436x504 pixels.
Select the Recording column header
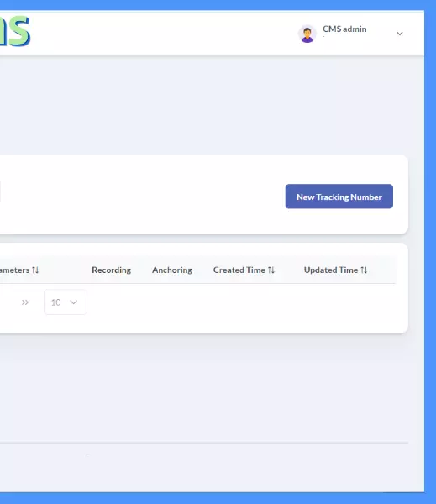(x=111, y=270)
